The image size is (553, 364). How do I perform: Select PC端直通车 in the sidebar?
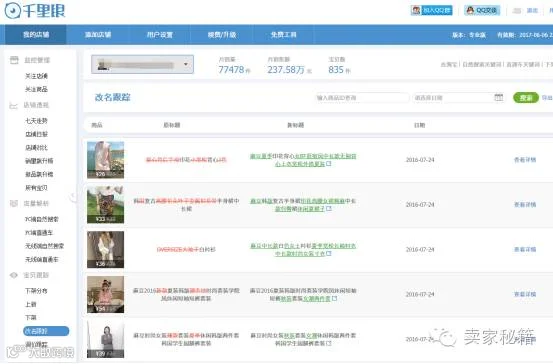pyautogui.click(x=39, y=232)
